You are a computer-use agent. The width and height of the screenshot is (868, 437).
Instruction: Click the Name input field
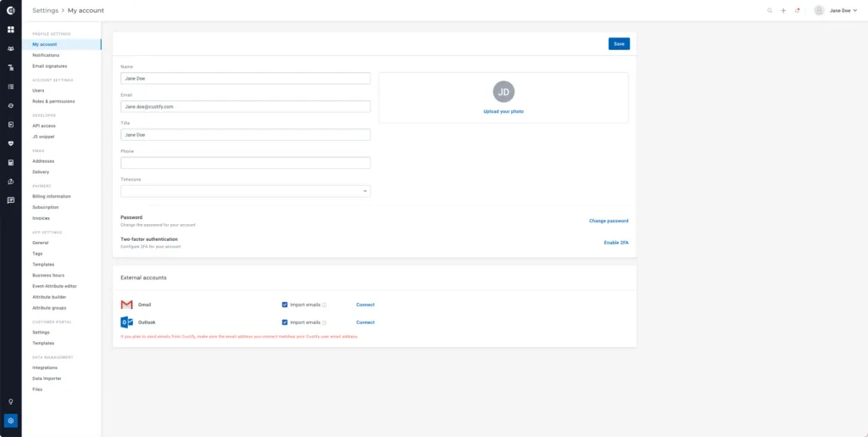[x=245, y=78]
